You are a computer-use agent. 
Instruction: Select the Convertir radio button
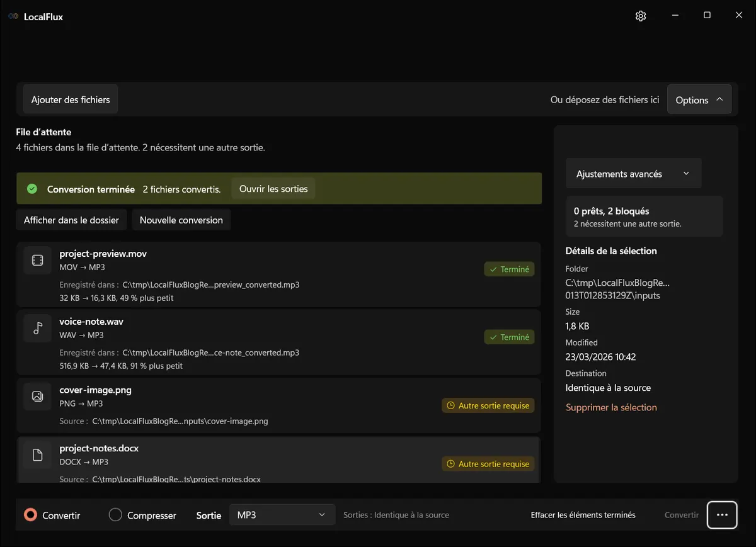point(30,515)
